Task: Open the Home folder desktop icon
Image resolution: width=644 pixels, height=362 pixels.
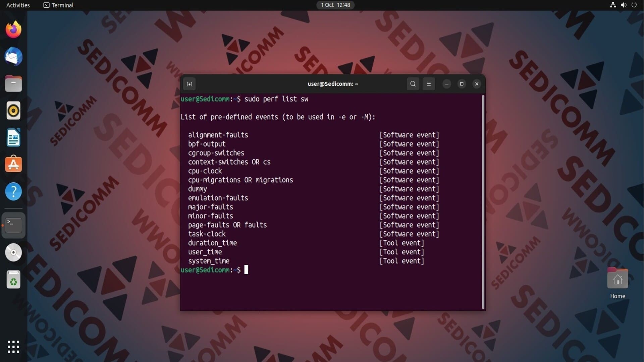Action: click(618, 283)
